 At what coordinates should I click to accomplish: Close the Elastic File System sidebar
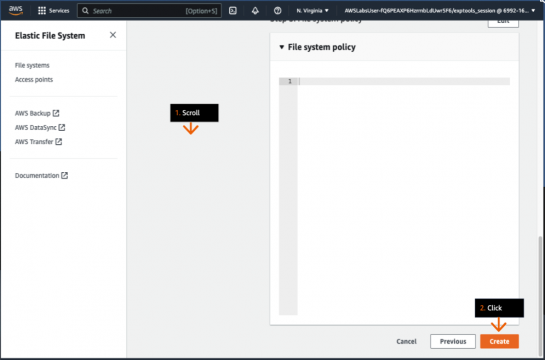click(113, 35)
